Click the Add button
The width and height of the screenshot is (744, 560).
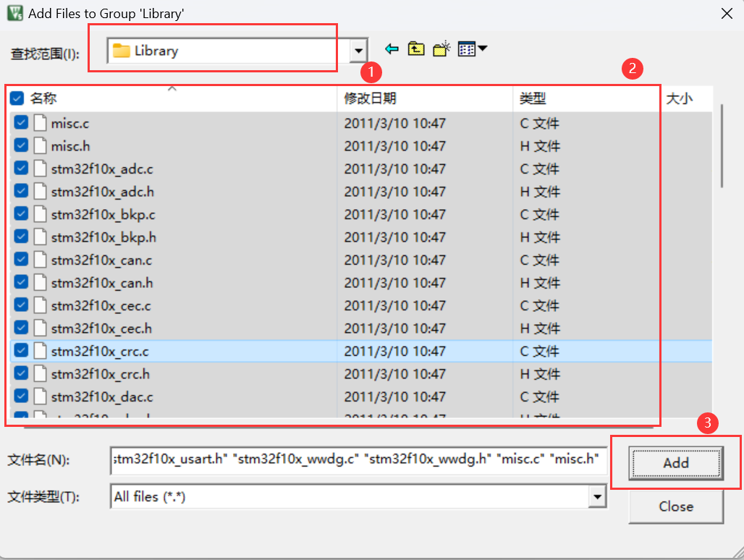676,463
